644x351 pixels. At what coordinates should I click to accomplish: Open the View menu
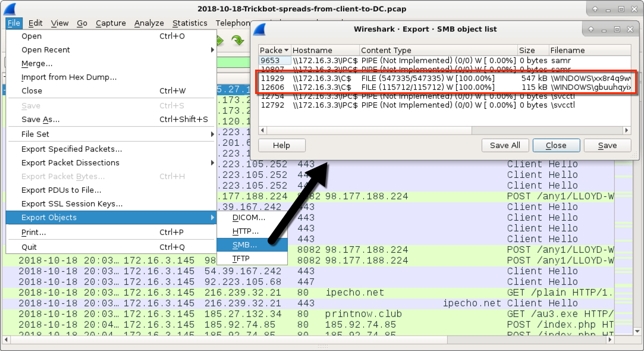[x=59, y=23]
